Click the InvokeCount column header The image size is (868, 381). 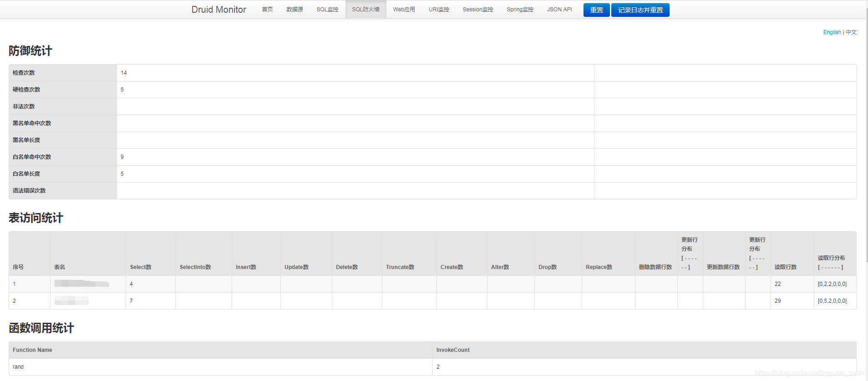(453, 350)
